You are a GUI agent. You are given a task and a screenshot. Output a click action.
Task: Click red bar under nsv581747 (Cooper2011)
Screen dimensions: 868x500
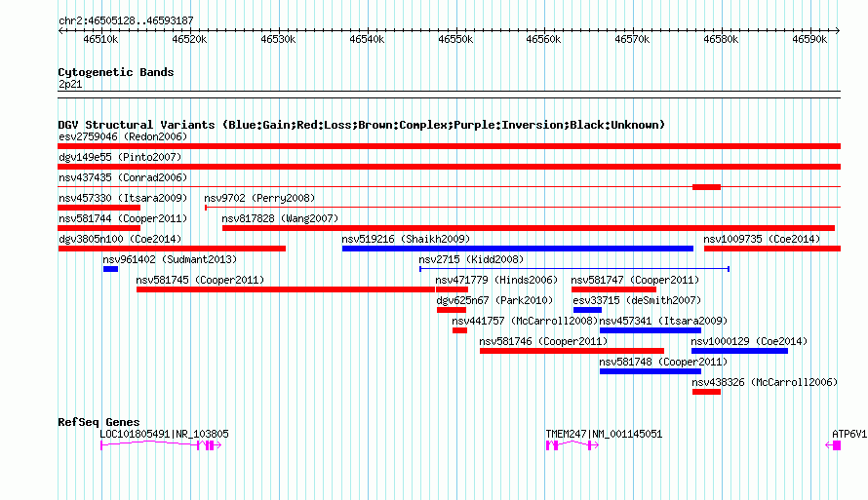(613, 289)
